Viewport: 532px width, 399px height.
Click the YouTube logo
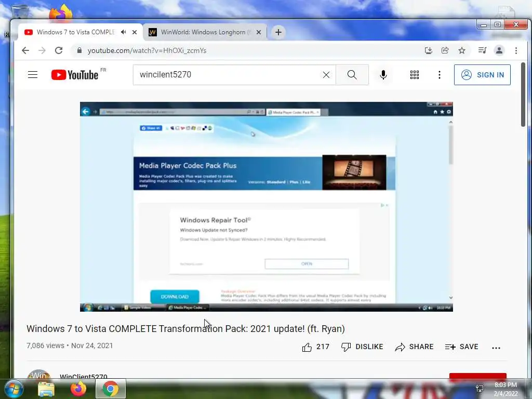[75, 75]
